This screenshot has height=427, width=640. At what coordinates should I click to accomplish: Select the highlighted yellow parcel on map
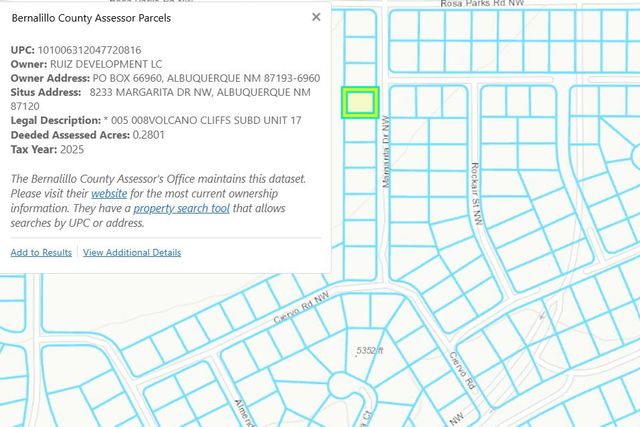click(x=360, y=102)
